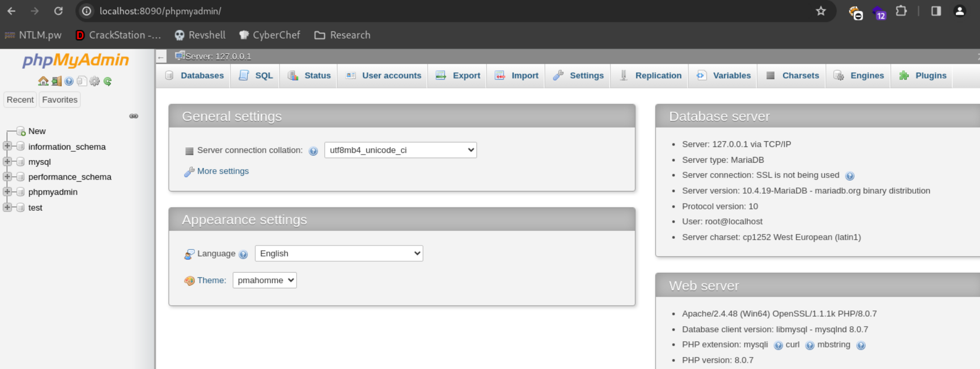Reload navigation panel with green refresh icon

pyautogui.click(x=107, y=81)
